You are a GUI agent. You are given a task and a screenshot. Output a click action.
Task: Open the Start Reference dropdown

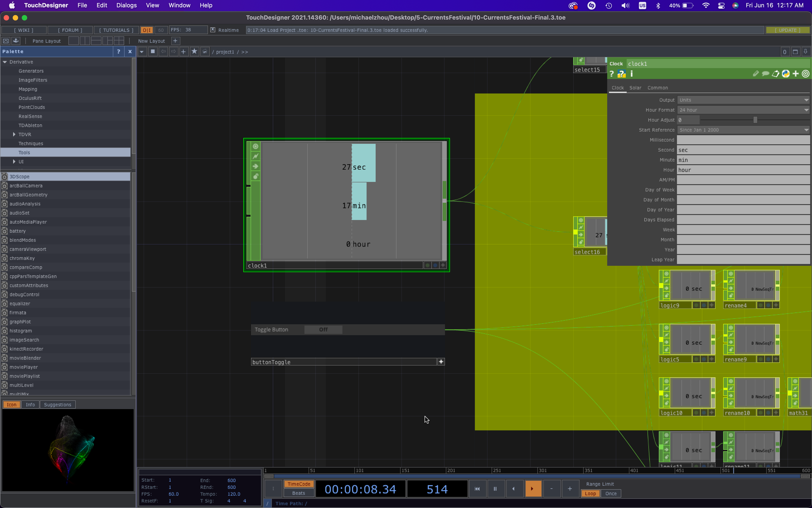click(x=743, y=130)
